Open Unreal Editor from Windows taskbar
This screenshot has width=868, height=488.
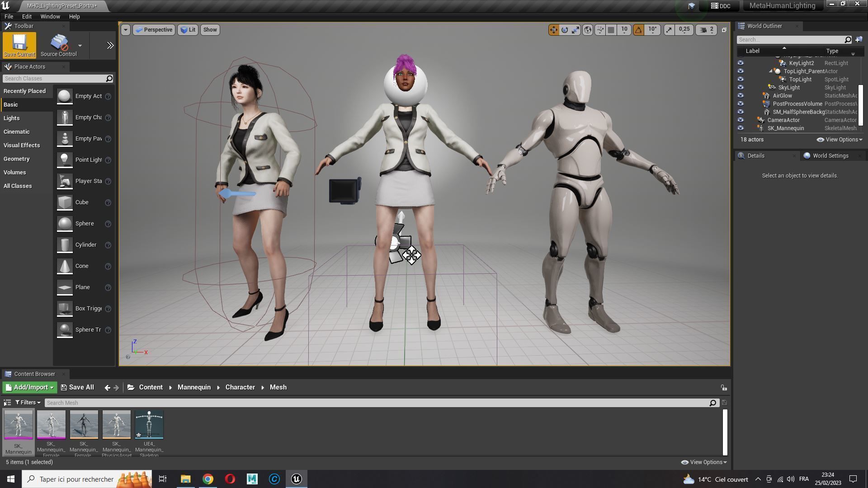point(297,479)
